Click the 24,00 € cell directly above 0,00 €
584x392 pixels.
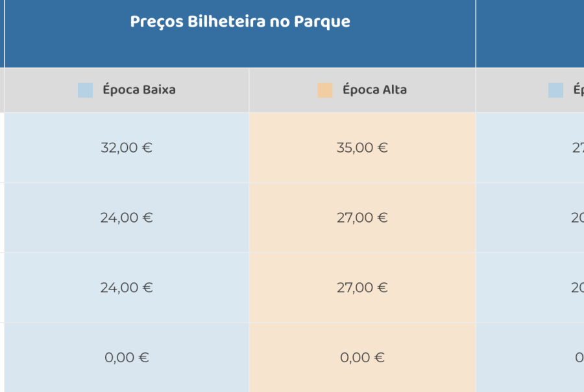[127, 288]
